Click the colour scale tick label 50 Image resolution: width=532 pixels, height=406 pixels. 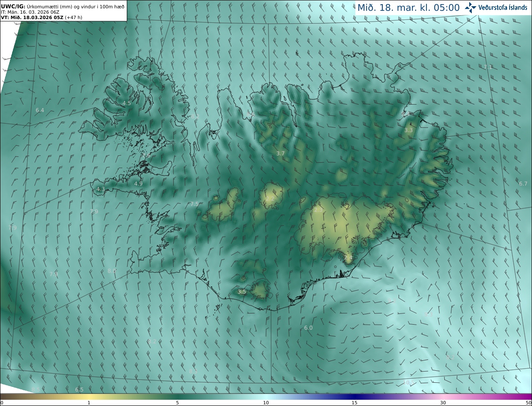(x=528, y=403)
